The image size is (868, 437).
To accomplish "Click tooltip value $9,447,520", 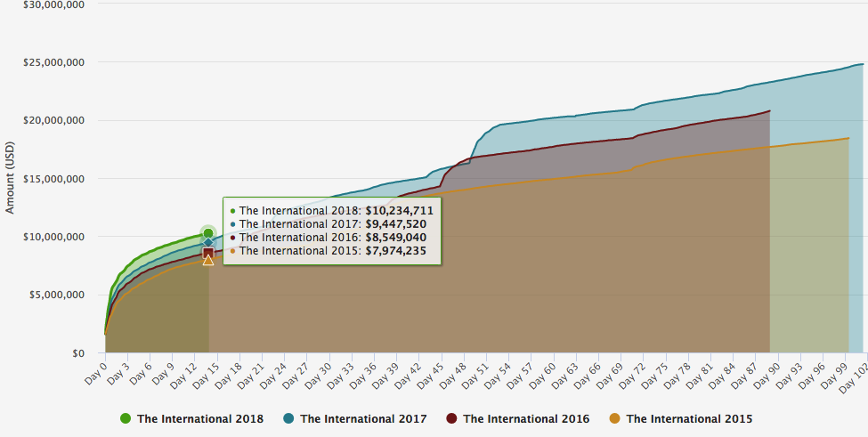I will point(396,224).
